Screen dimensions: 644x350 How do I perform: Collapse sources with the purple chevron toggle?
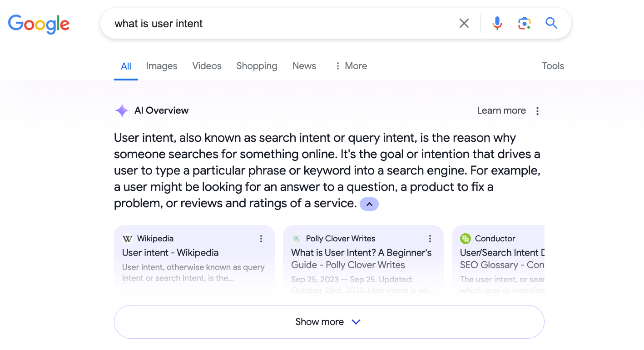[369, 205]
